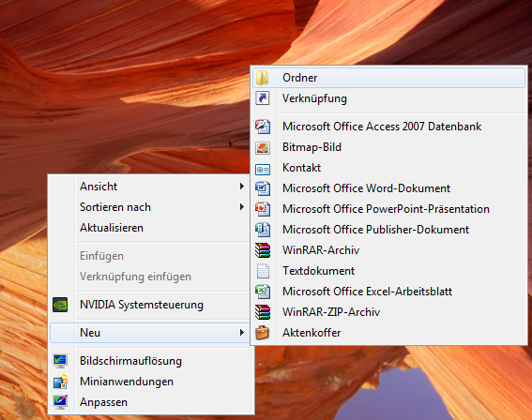Create Microsoft Office Excel-Arbeitsblatt
Image resolution: width=532 pixels, height=420 pixels.
[x=388, y=292]
